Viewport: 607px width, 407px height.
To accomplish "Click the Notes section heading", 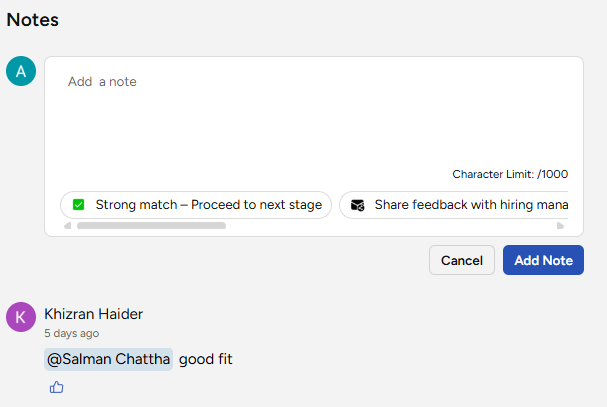I will [33, 19].
